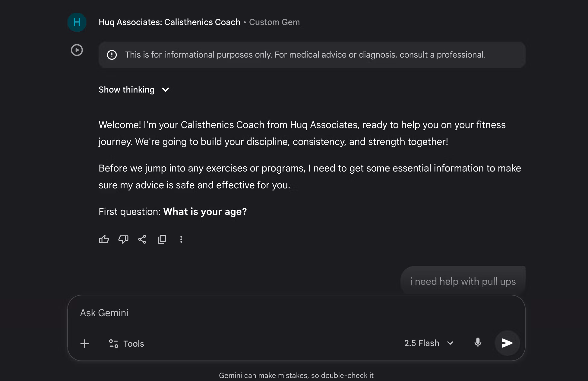The width and height of the screenshot is (588, 381).
Task: Click the H avatar of the Gem
Action: [x=77, y=22]
